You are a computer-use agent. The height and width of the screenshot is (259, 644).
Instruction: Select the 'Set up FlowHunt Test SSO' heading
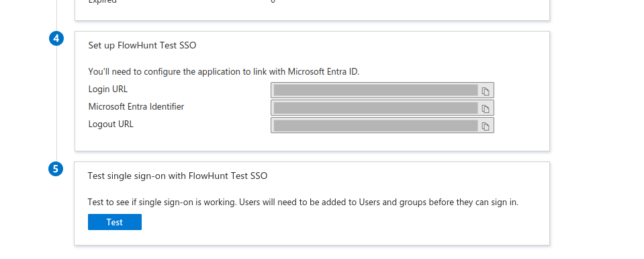click(x=142, y=45)
